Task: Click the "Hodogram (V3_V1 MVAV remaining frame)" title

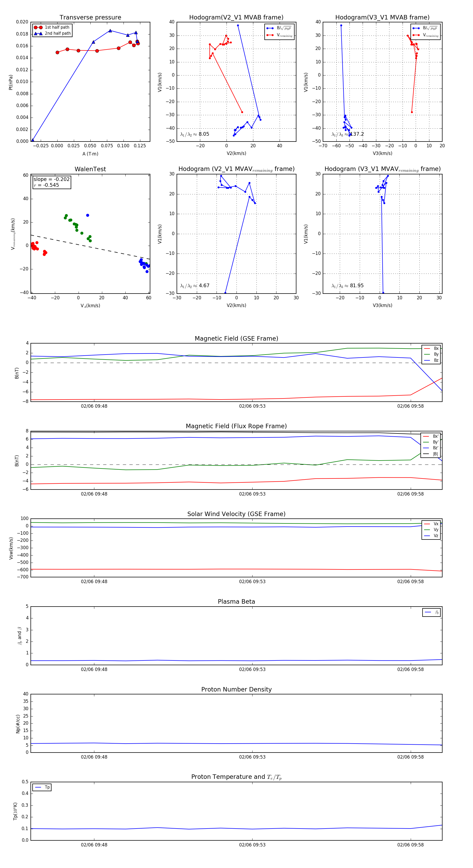Action: click(382, 169)
